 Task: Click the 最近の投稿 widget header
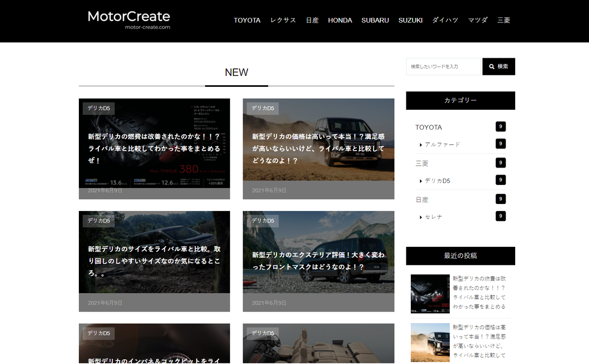click(x=461, y=256)
